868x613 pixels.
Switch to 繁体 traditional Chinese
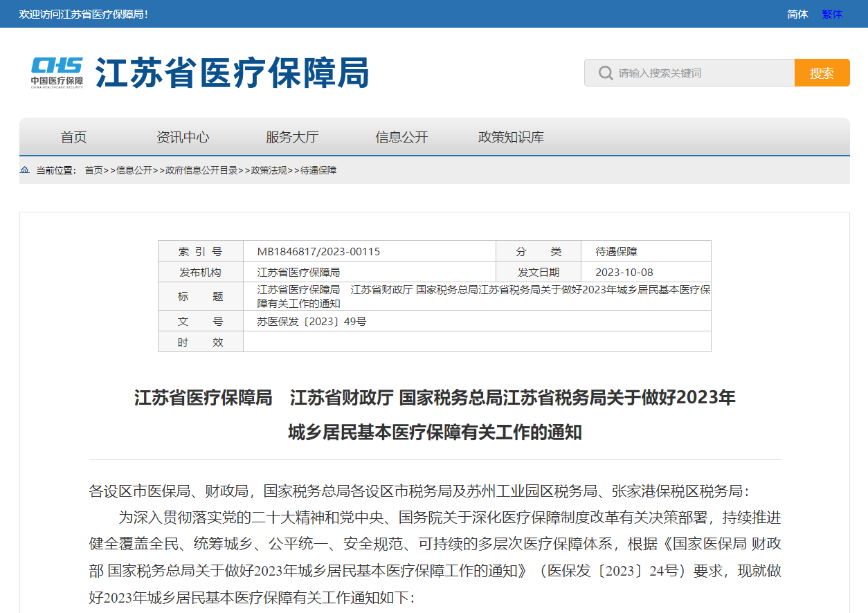tap(832, 14)
